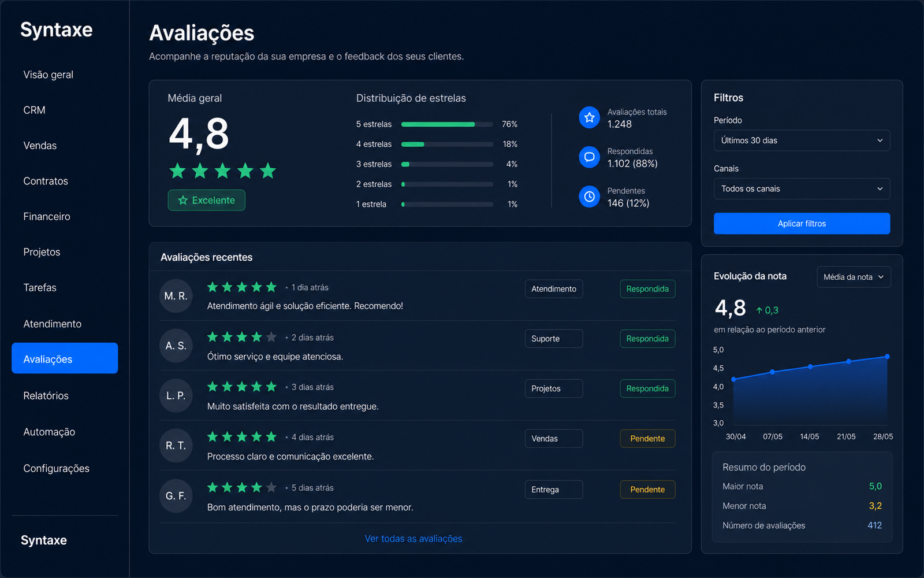
Task: Click R. T. reviewer avatar
Action: (176, 446)
